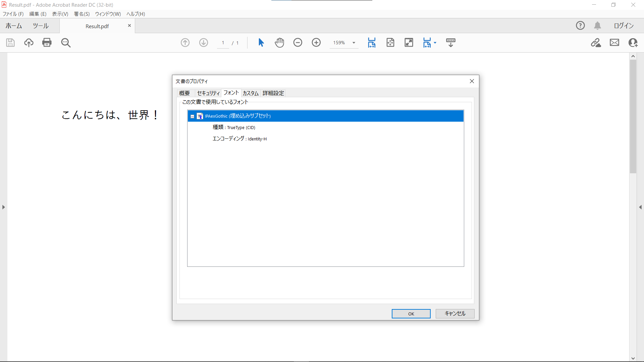
Task: Select the IPAexGothic font row
Action: 326,116
